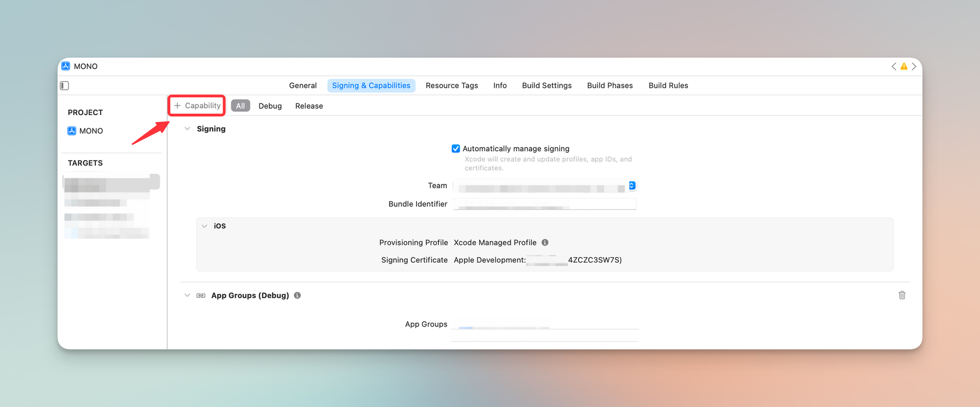Click the Bundle Identifier text field
Image resolution: width=980 pixels, height=407 pixels.
point(544,204)
